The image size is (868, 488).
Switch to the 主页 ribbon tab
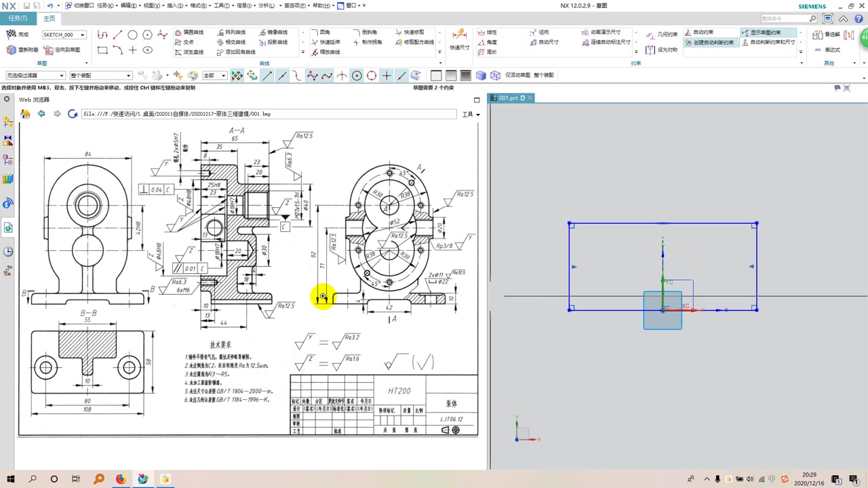click(x=49, y=18)
